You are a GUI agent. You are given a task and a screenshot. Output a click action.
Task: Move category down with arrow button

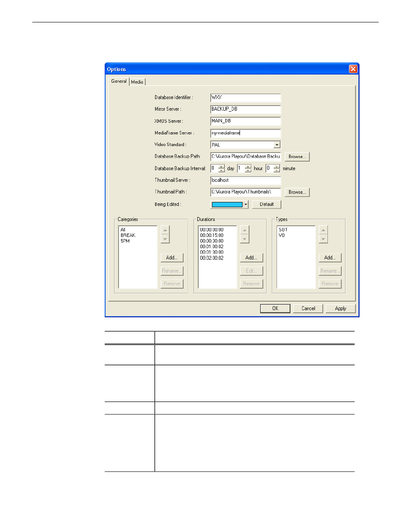[165, 239]
